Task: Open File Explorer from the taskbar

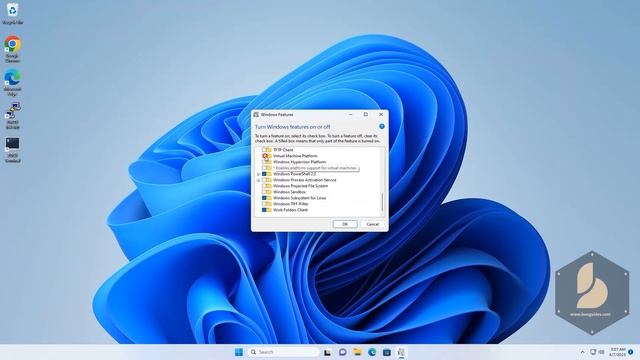Action: [x=357, y=352]
